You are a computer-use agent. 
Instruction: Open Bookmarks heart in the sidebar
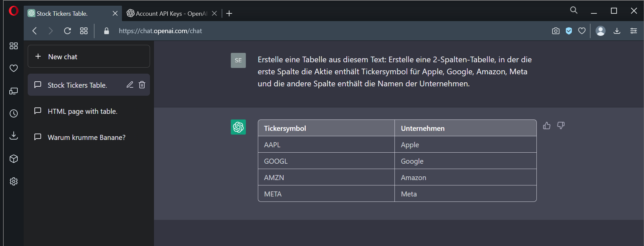[14, 68]
